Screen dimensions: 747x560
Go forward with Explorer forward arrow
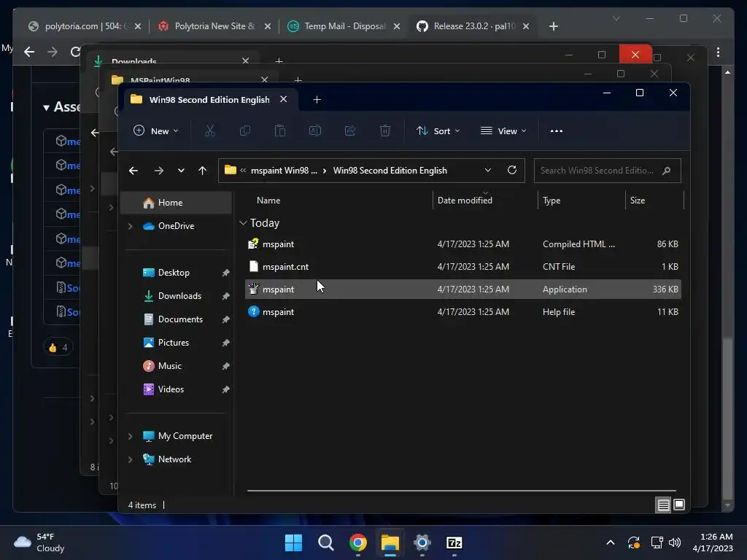pyautogui.click(x=158, y=171)
